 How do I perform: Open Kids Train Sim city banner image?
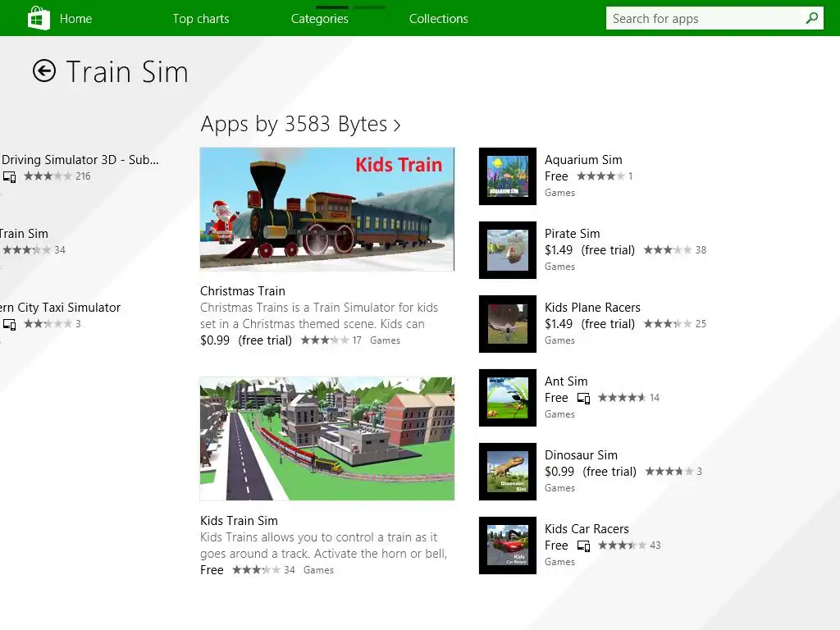326,439
